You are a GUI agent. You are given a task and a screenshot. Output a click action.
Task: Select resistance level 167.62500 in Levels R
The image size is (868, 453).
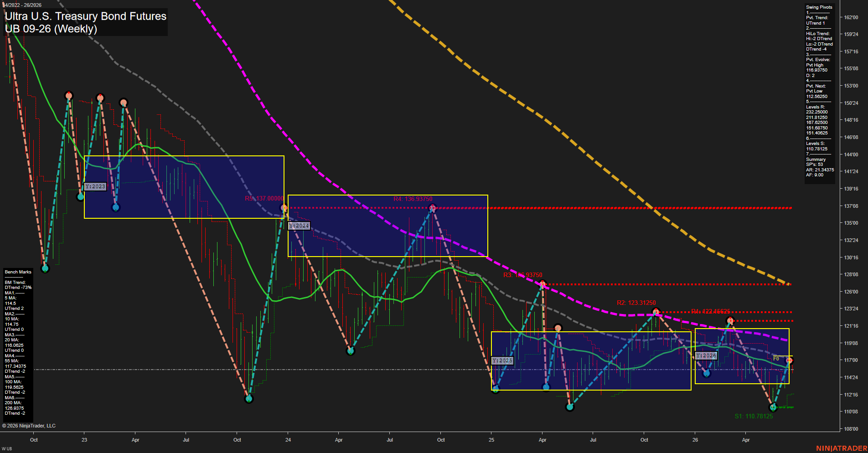816,123
